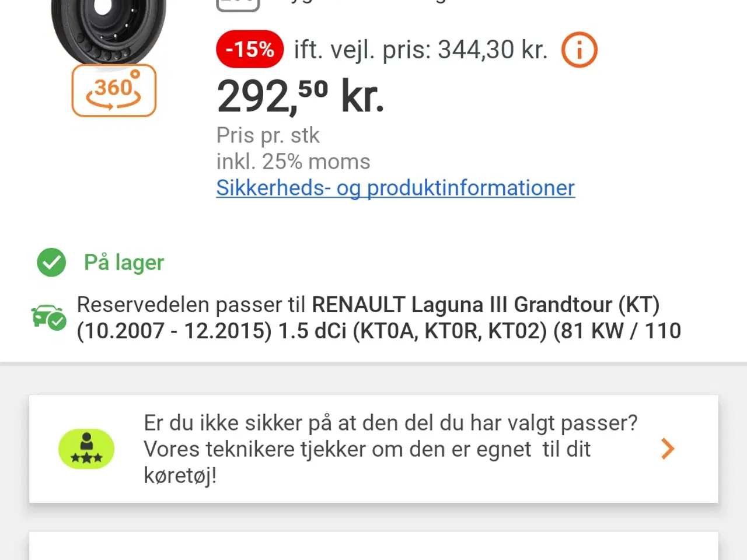Image resolution: width=747 pixels, height=560 pixels.
Task: Click the car compatibility icon
Action: [x=48, y=318]
